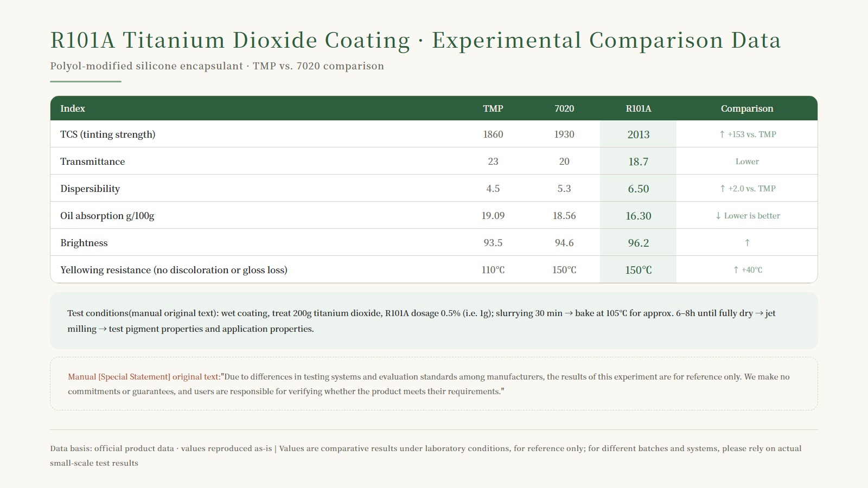Select the 'Lower is better' comparison cell
The height and width of the screenshot is (488, 868).
[x=747, y=216]
